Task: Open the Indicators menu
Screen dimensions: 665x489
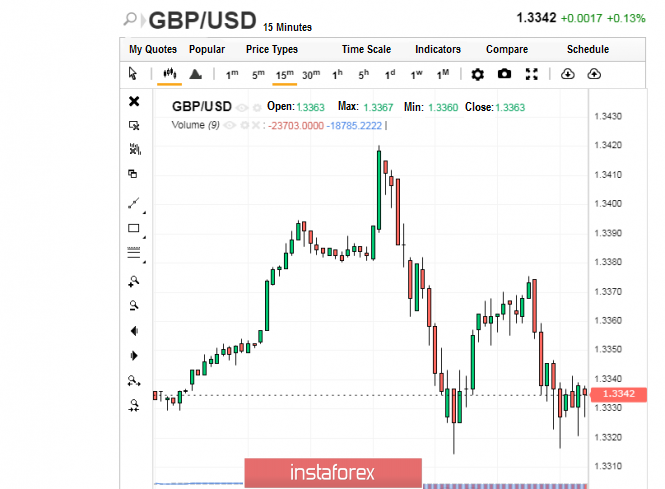Action: coord(438,49)
